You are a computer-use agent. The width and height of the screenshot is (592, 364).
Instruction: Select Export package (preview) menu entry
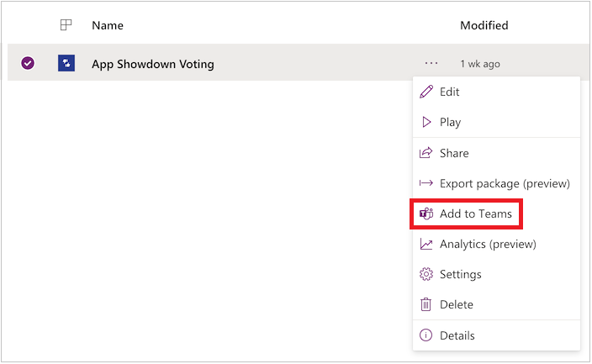coord(505,183)
